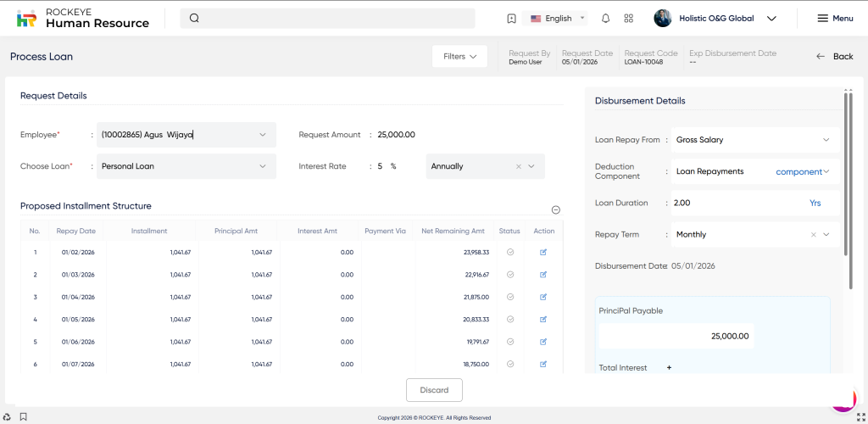Expand the Filters dropdown

coord(459,56)
